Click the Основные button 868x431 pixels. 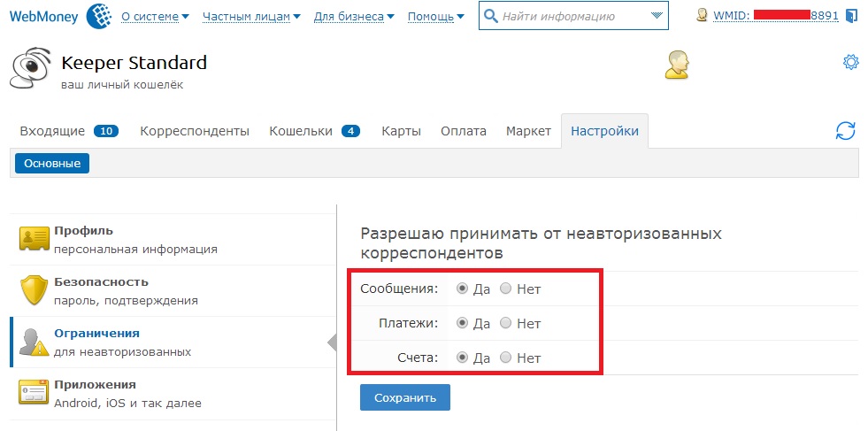tap(52, 164)
